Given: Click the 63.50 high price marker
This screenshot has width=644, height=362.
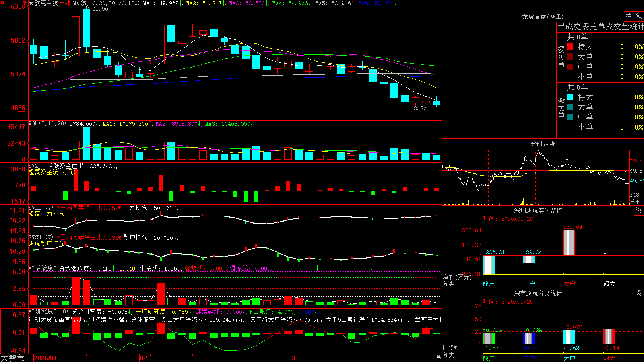Looking at the screenshot, I should (100, 9).
